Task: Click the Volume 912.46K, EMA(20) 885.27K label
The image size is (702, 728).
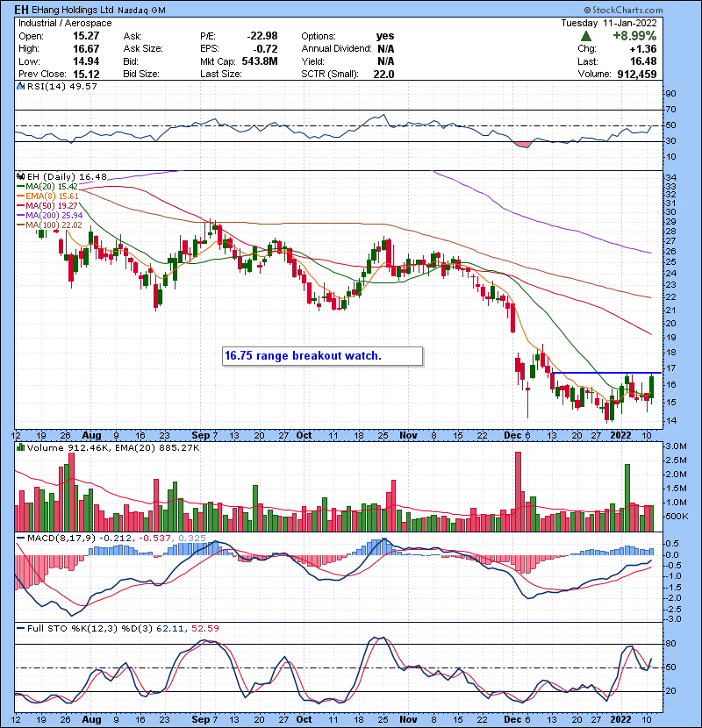Action: point(113,448)
